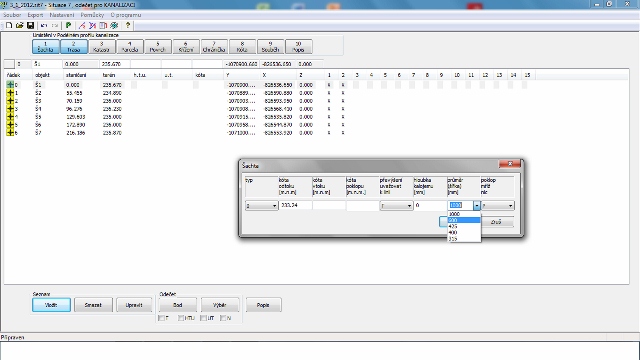640x360 pixels.
Task: Toggle the N checkbox under Odečet
Action: point(223,318)
